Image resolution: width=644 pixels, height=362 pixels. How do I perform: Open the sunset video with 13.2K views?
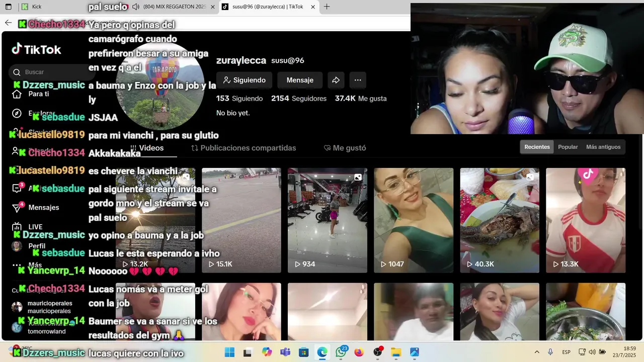[155, 220]
